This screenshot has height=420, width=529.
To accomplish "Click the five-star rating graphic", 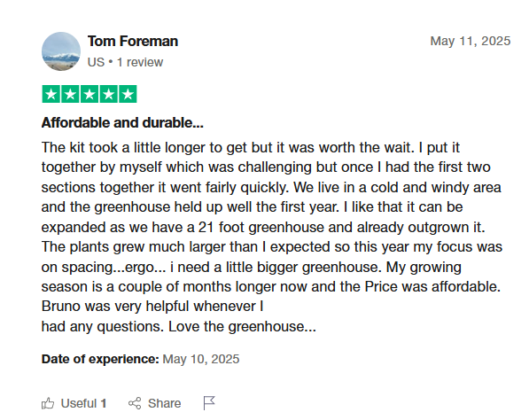I will click(x=89, y=94).
